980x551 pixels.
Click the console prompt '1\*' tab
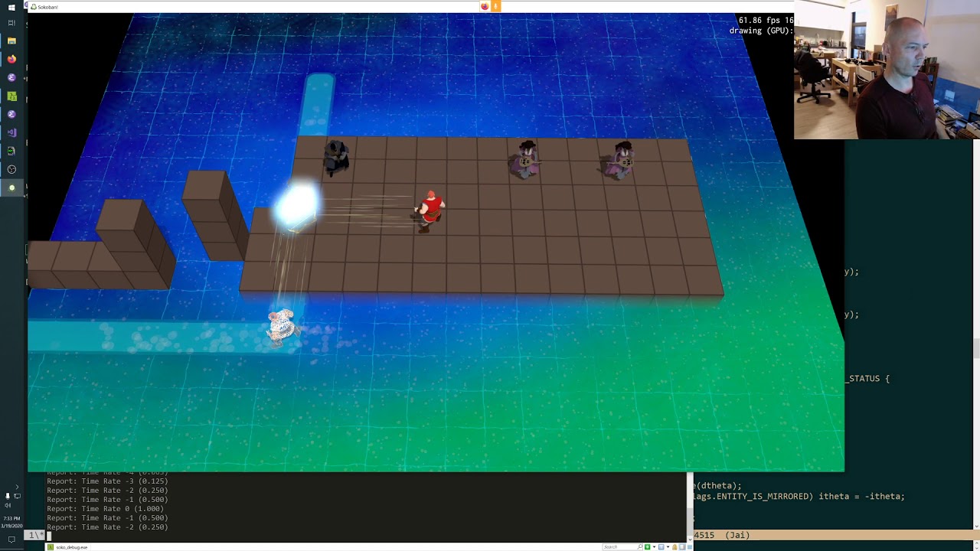(34, 536)
